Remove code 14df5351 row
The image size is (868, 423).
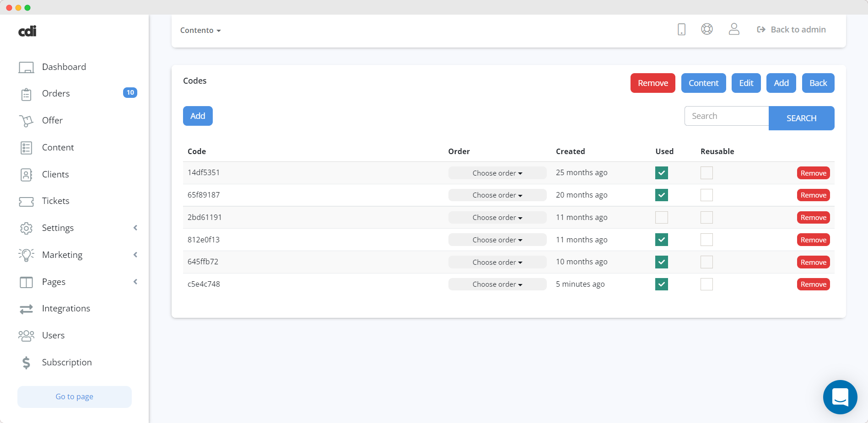(814, 173)
